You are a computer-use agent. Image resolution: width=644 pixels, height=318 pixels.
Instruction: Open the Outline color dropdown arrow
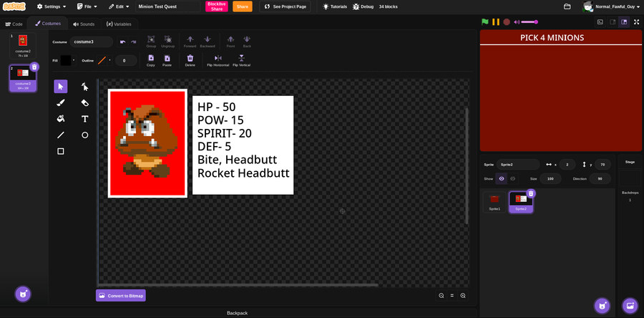pyautogui.click(x=110, y=60)
